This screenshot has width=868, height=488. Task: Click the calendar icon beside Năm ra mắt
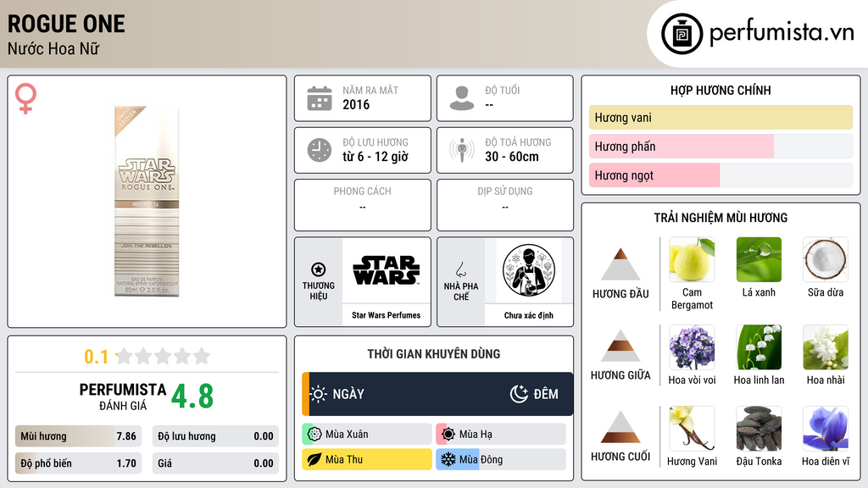tap(320, 98)
